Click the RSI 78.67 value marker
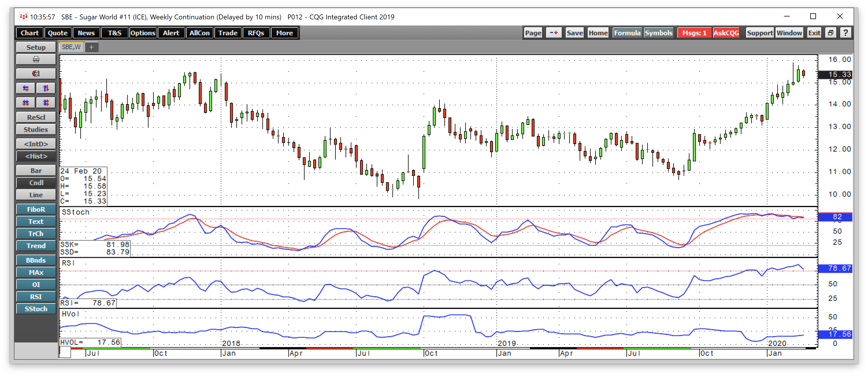This screenshot has width=868, height=376. pyautogui.click(x=835, y=268)
